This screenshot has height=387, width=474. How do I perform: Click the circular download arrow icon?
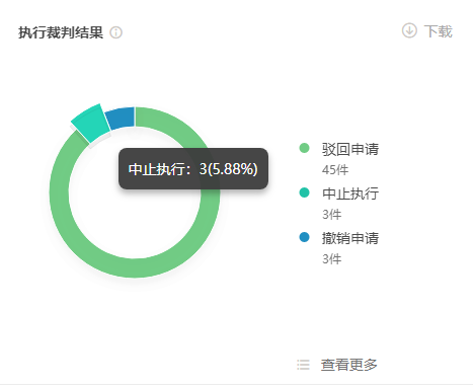409,31
